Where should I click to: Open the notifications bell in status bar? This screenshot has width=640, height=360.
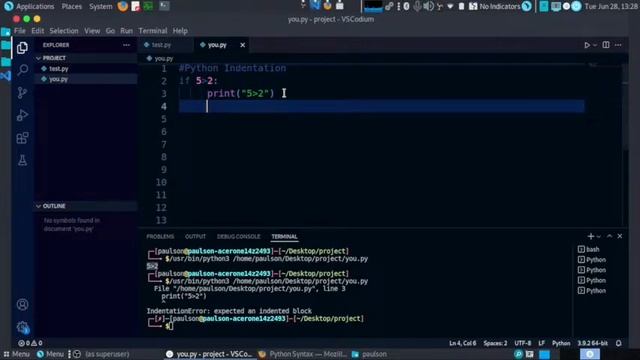618,343
